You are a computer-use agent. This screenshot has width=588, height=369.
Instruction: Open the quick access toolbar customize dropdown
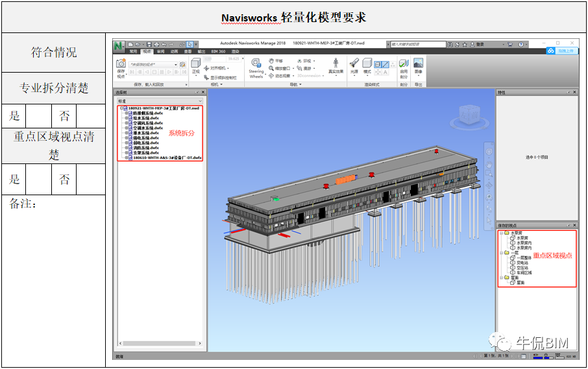point(196,44)
